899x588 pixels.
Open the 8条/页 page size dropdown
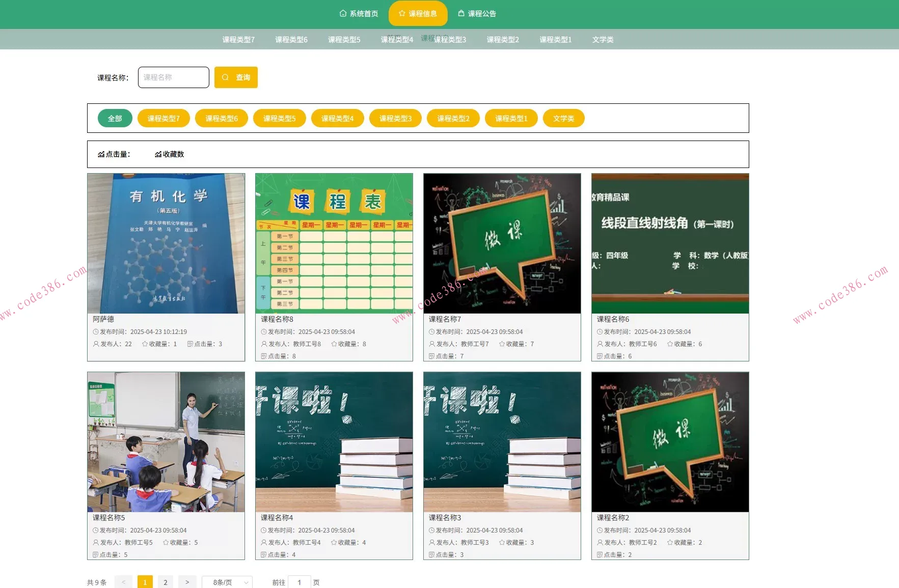[227, 582]
